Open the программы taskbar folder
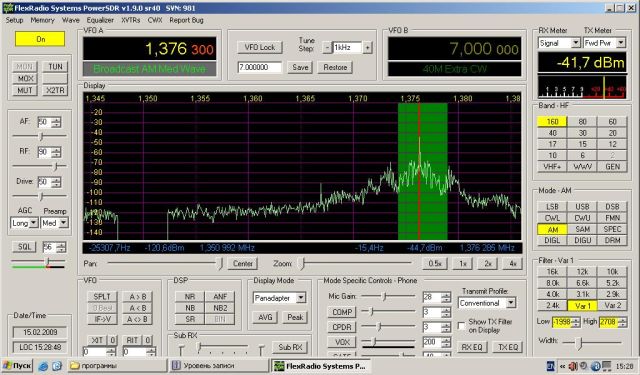The width and height of the screenshot is (640, 375). tap(117, 366)
